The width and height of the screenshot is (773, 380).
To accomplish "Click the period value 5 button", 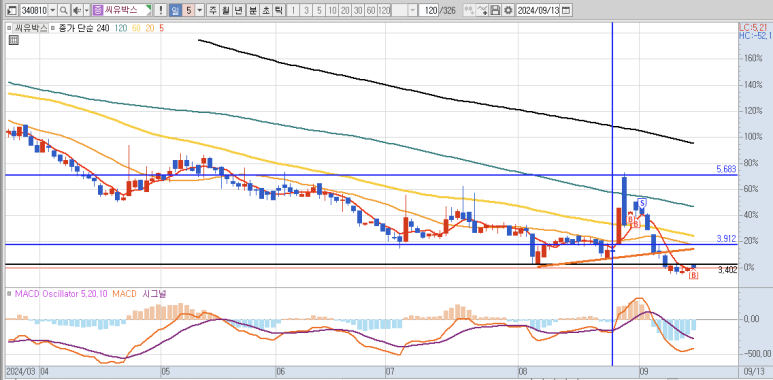I will [x=188, y=10].
